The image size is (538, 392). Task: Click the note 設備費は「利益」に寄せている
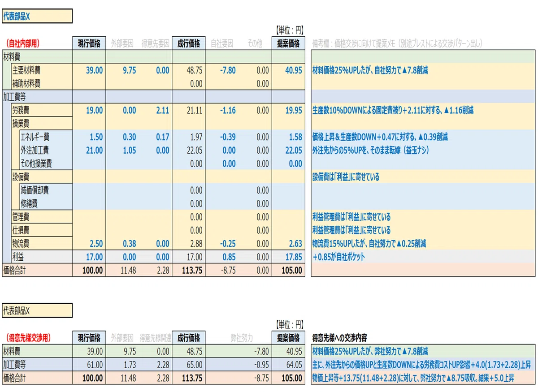(x=346, y=177)
